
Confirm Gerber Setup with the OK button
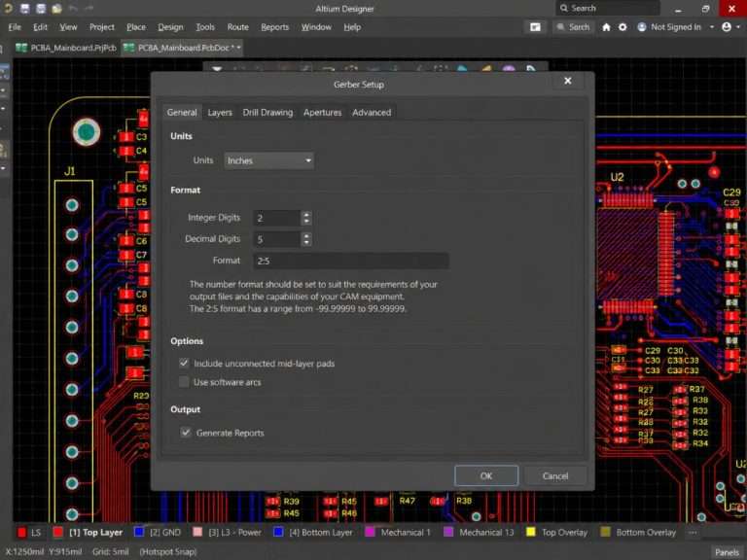click(486, 475)
